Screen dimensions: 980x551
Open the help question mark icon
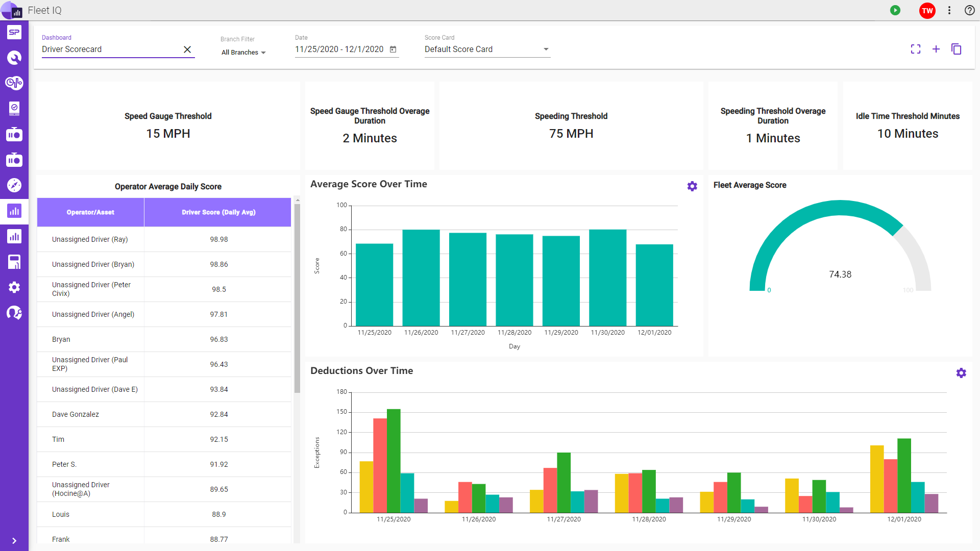[970, 10]
